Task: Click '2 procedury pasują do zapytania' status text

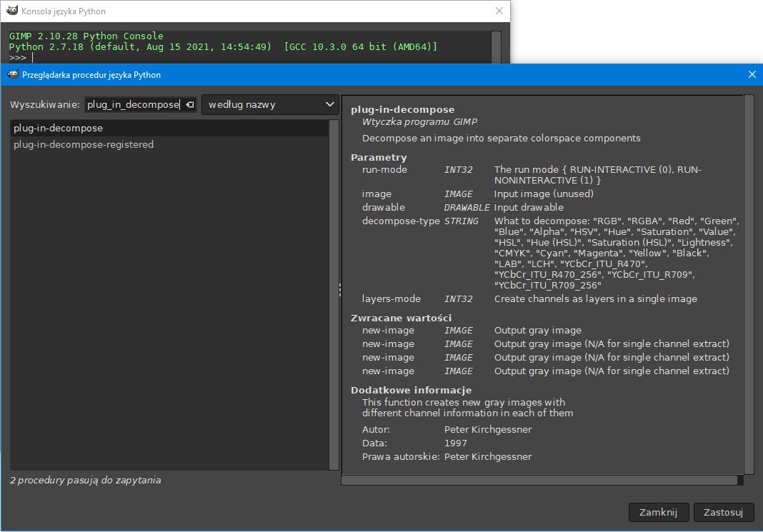Action: (86, 480)
